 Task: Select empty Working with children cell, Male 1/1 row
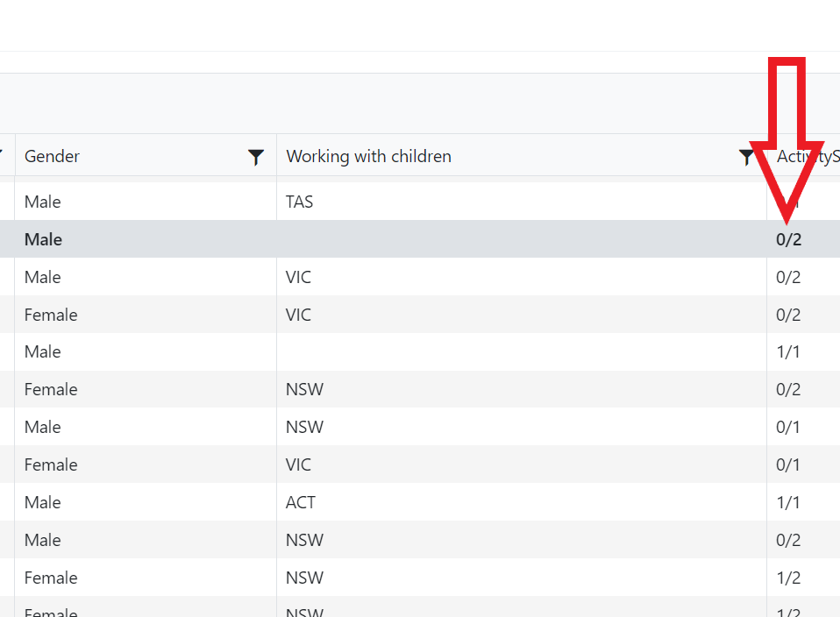tap(521, 352)
